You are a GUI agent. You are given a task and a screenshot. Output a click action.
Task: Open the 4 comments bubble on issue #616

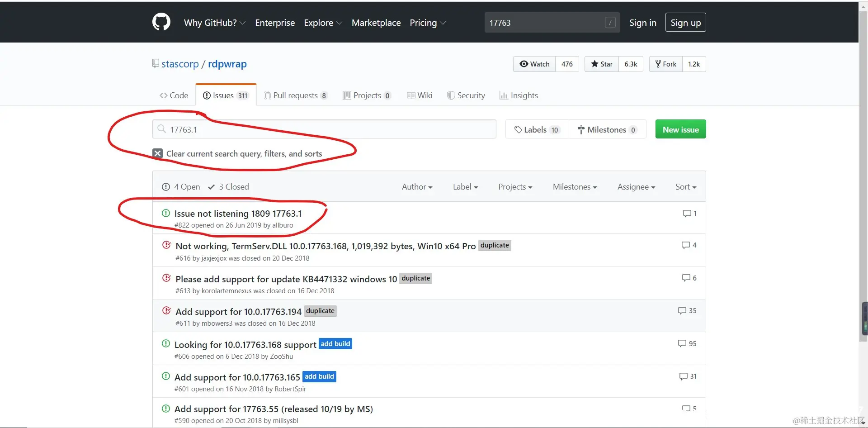click(689, 245)
